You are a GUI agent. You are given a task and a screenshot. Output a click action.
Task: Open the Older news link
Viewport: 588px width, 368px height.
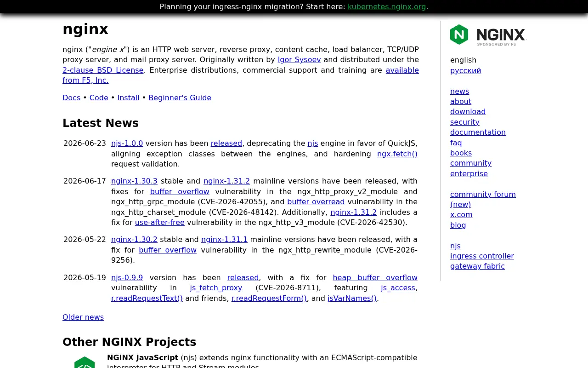coord(83,317)
